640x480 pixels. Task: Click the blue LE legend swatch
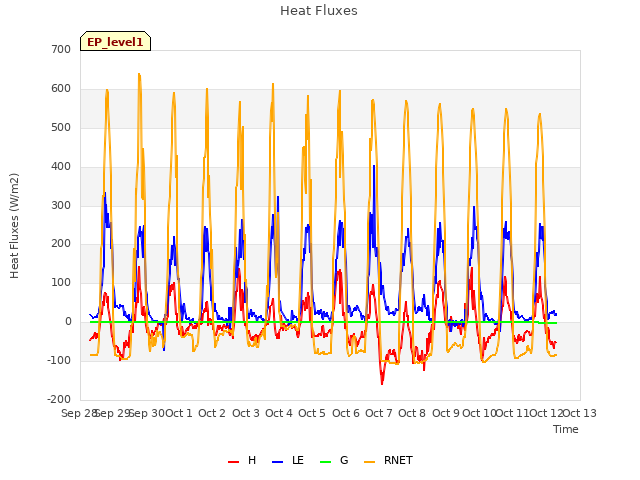(x=278, y=462)
